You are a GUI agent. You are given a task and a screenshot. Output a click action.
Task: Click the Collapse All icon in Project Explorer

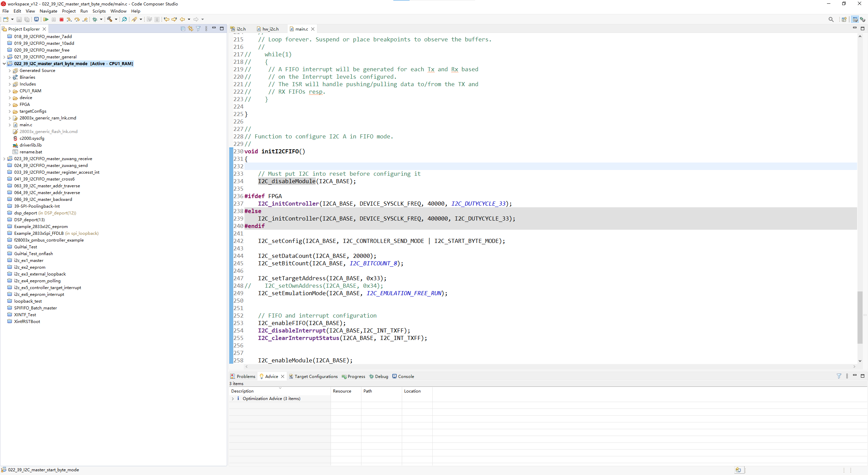click(183, 29)
